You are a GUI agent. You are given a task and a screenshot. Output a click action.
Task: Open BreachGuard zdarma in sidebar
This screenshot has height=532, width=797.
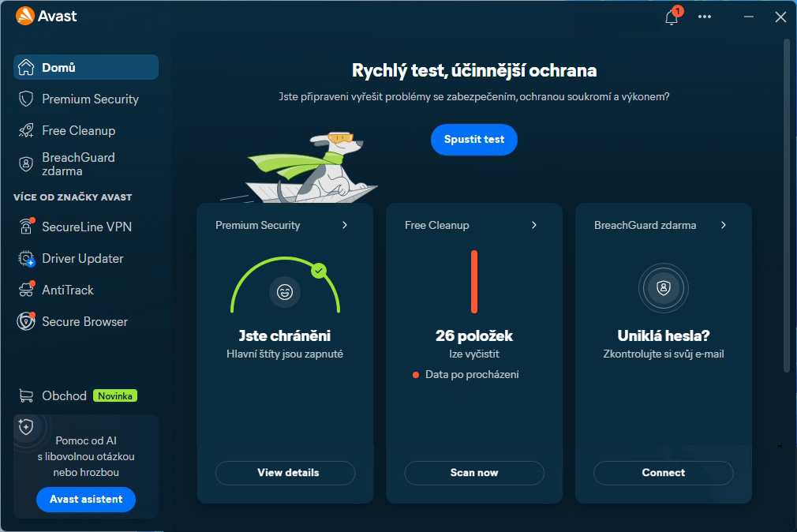coord(86,163)
